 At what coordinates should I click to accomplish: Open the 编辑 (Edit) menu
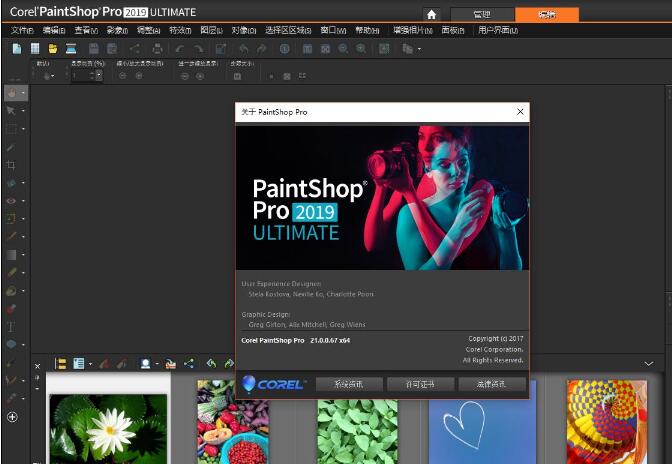point(54,30)
